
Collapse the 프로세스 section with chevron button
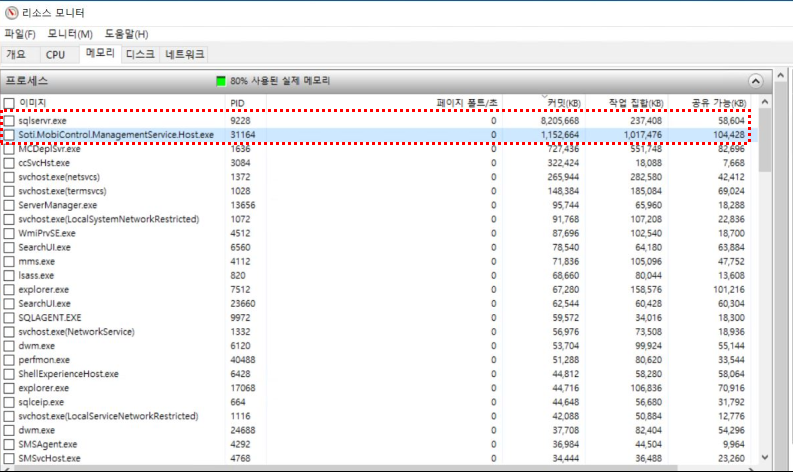[x=755, y=81]
